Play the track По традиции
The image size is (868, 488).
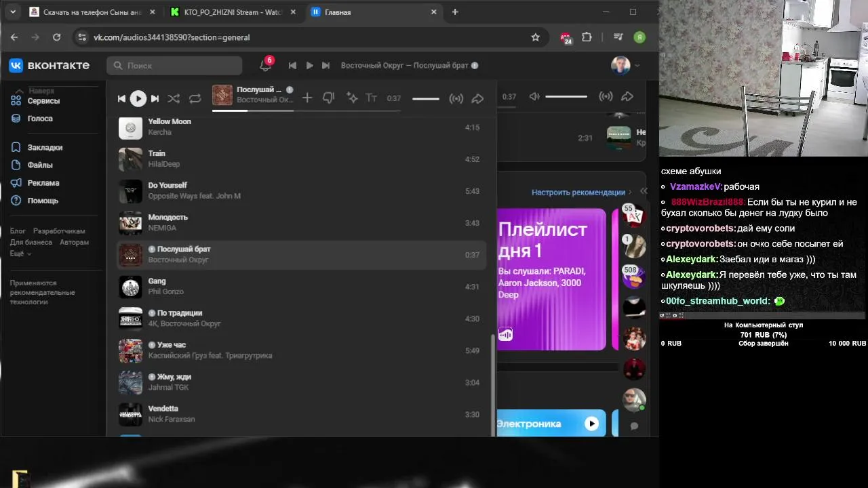click(x=302, y=319)
